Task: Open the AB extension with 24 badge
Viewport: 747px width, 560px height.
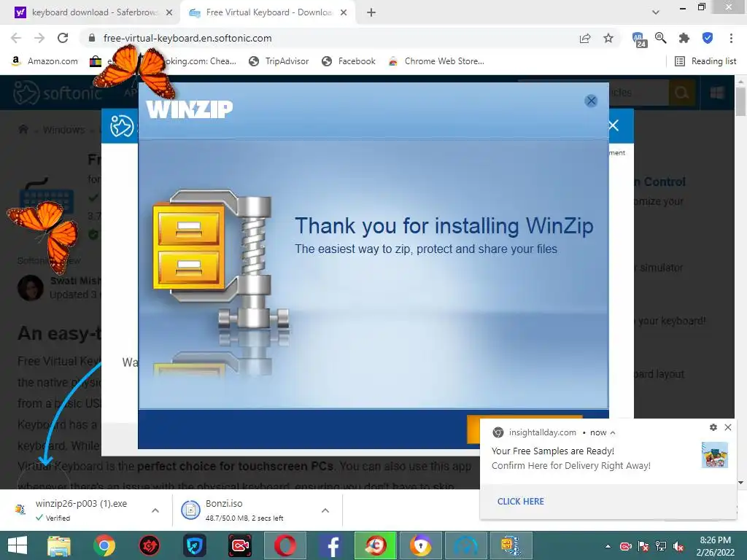Action: coord(639,39)
